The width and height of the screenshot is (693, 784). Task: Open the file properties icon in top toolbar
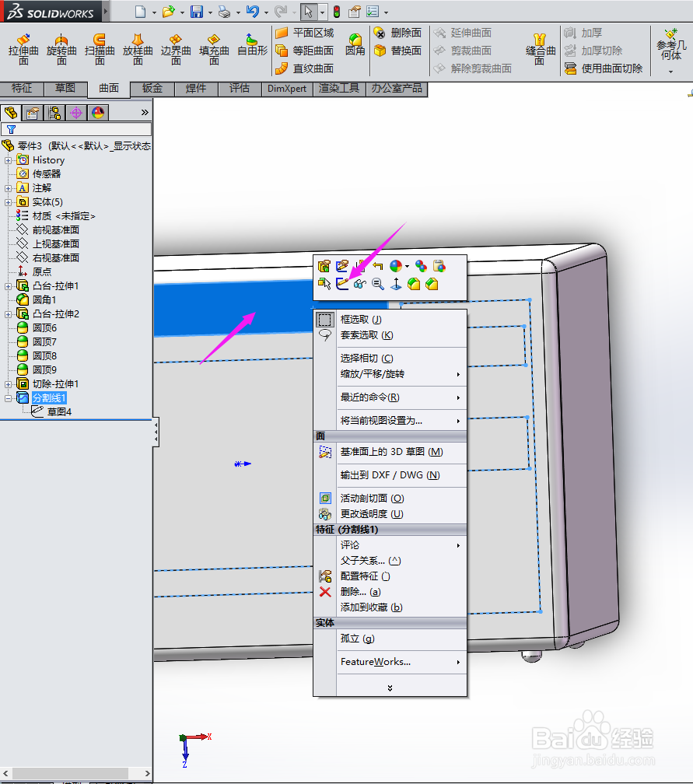355,12
